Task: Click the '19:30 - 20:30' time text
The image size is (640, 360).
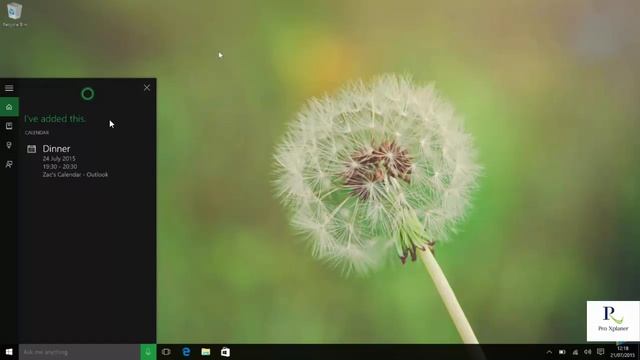Action: point(60,167)
